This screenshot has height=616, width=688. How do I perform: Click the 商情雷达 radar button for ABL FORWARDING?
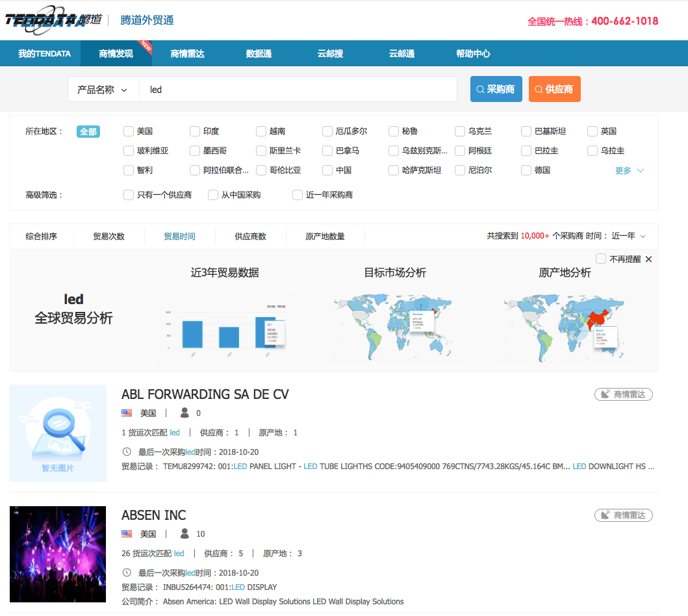tap(624, 394)
